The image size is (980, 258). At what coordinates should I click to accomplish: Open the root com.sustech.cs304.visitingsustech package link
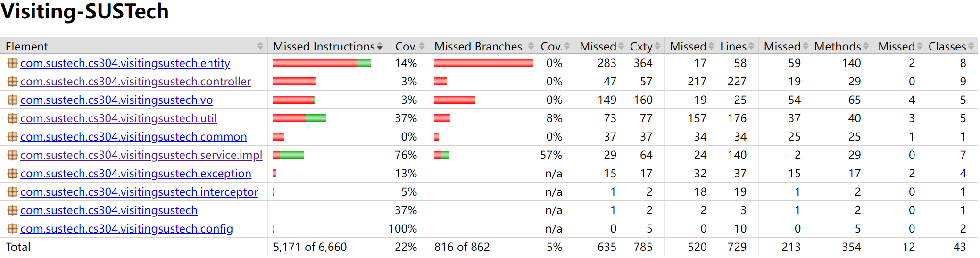108,210
